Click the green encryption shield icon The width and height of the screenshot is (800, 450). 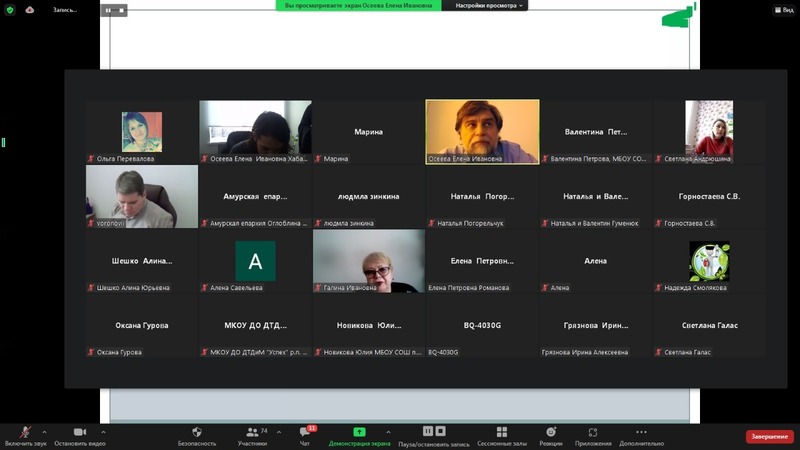[10, 9]
